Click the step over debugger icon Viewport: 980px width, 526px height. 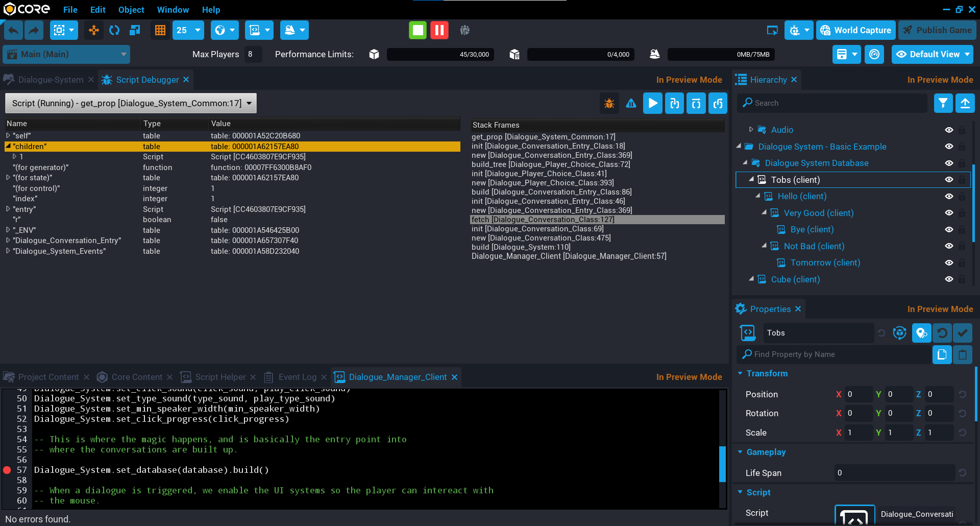click(696, 104)
